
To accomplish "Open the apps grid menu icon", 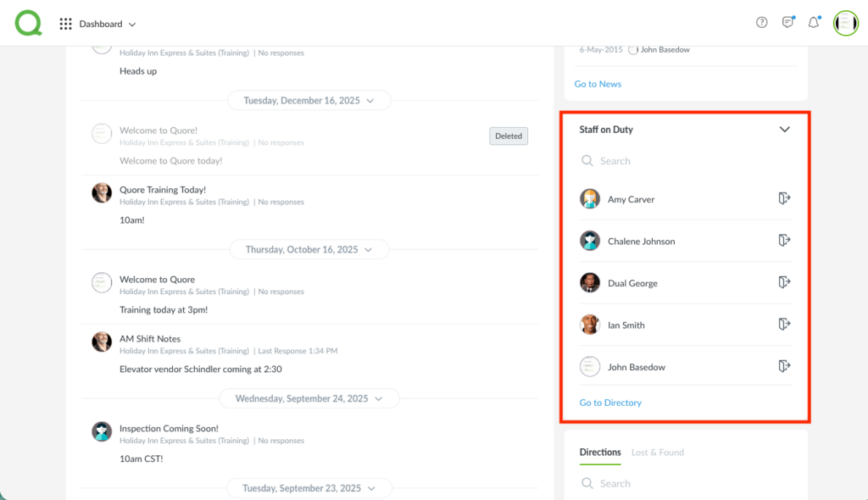I will [65, 24].
